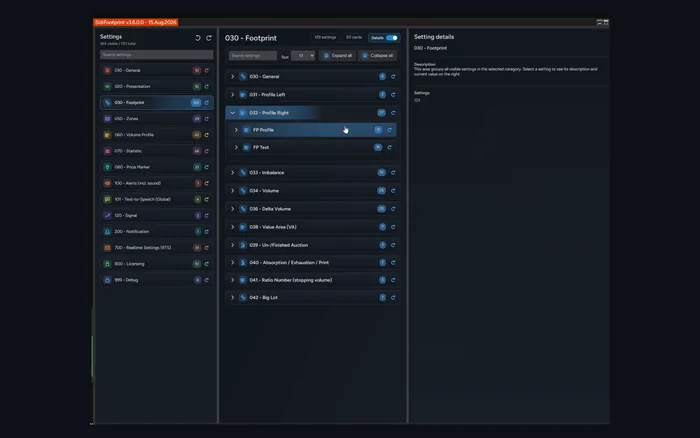Click the undo arrow in Settings header

(x=198, y=38)
